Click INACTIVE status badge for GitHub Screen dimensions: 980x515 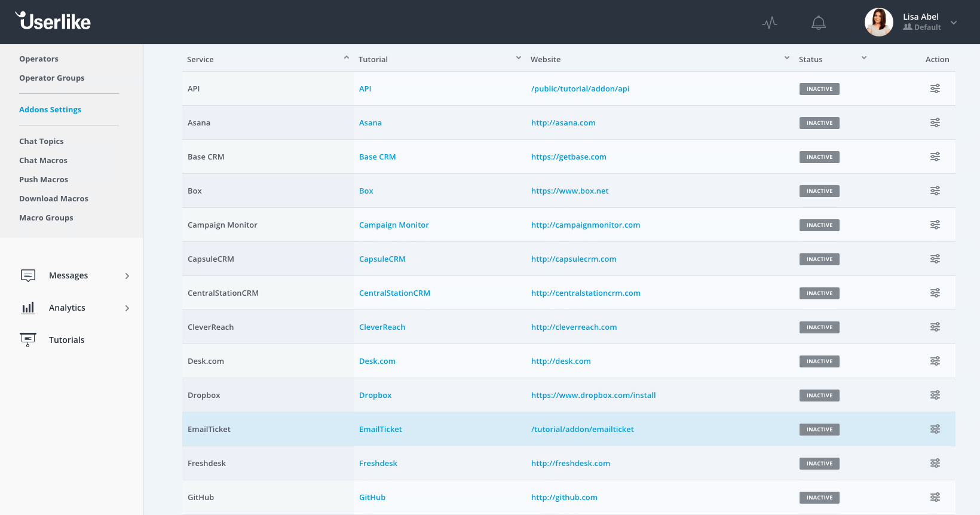[819, 498]
